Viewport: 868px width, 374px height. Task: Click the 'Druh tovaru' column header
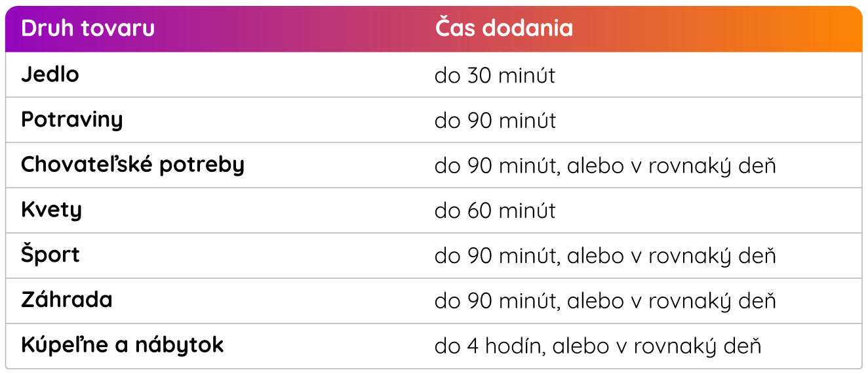point(88,29)
